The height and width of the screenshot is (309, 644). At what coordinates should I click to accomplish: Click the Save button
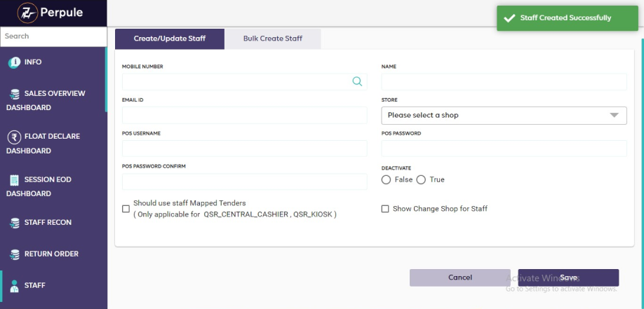[x=568, y=278]
